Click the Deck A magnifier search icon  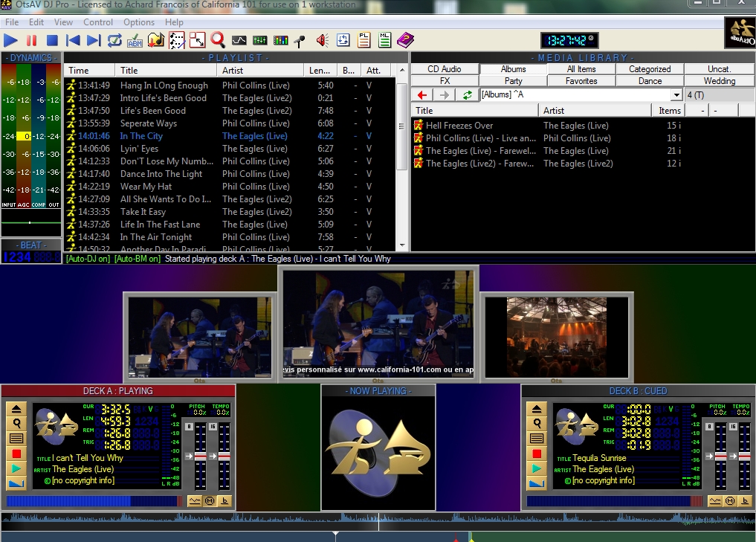pos(16,424)
